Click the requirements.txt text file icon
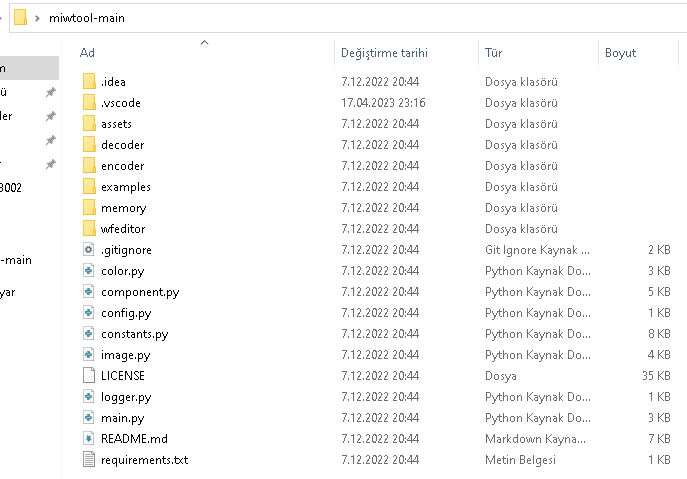The width and height of the screenshot is (687, 479). pyautogui.click(x=88, y=460)
